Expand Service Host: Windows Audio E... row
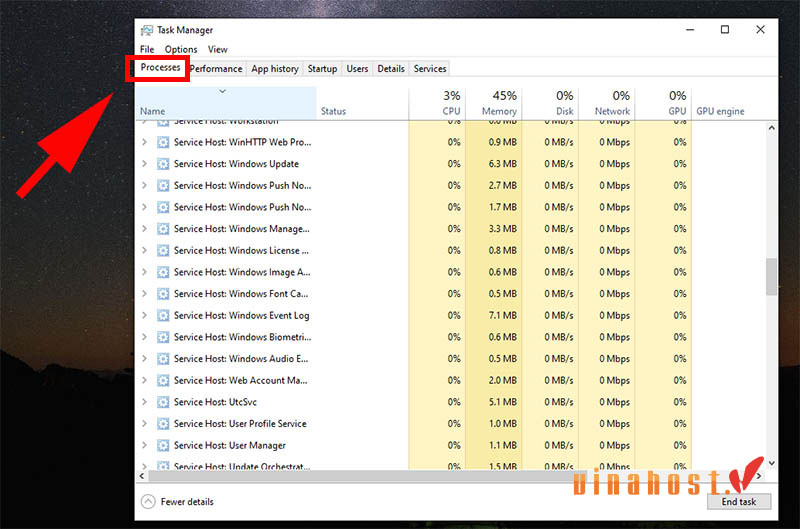800x529 pixels. [x=144, y=359]
